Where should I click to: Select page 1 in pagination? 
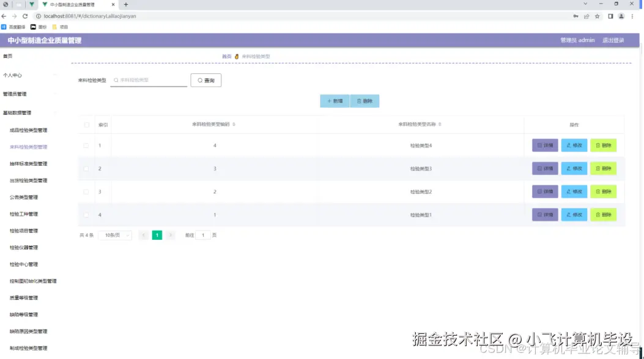pyautogui.click(x=157, y=235)
